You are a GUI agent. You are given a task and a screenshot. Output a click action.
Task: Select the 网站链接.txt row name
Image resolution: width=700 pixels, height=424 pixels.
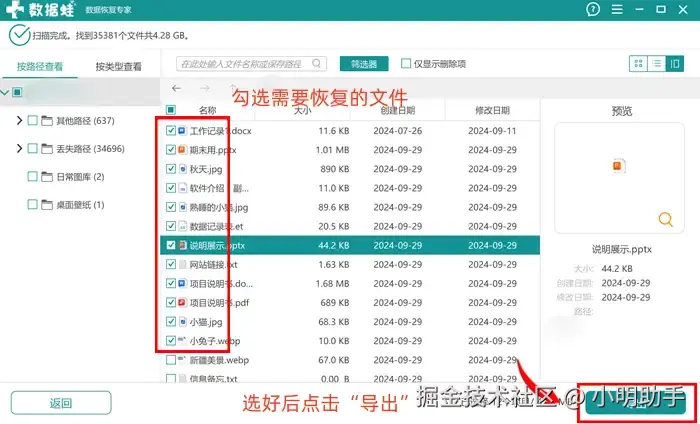213,265
